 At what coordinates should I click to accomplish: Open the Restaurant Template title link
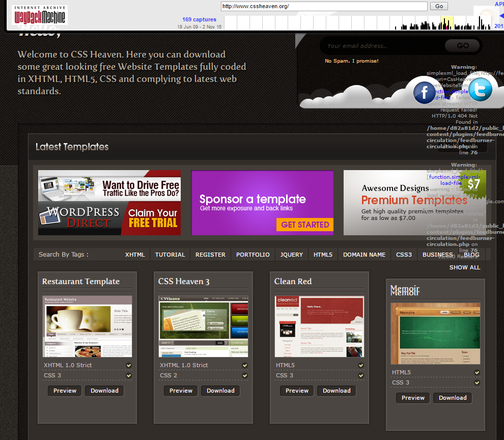coord(80,282)
